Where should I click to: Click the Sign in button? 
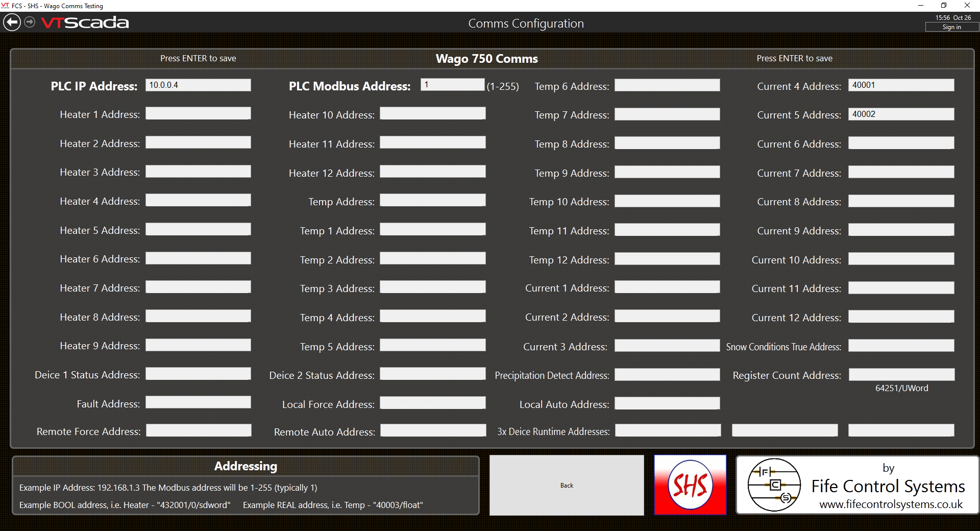point(951,27)
